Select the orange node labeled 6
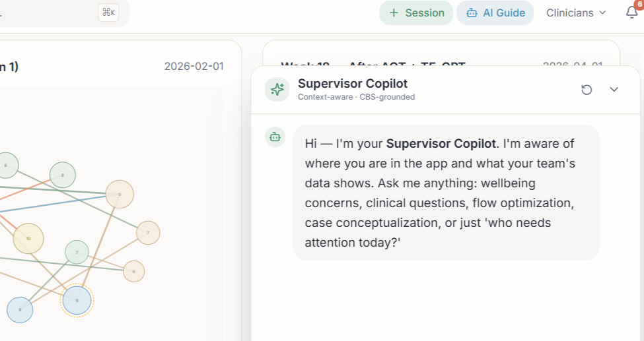644x341 pixels. (x=133, y=271)
